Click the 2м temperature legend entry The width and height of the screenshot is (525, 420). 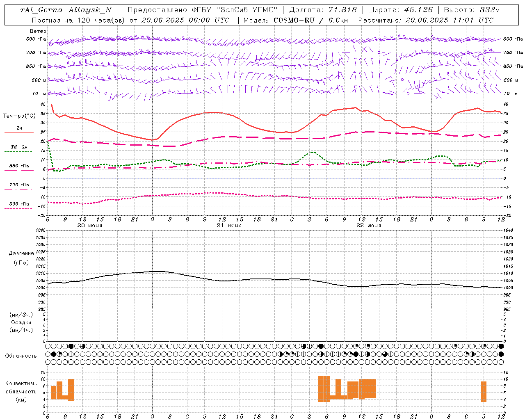[19, 128]
